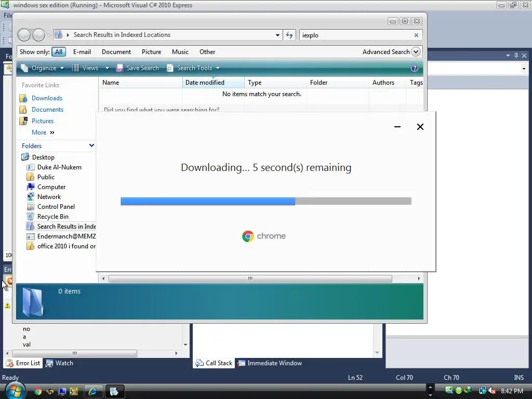Click the refresh button beside the address bar
This screenshot has width=532, height=399.
tap(289, 35)
